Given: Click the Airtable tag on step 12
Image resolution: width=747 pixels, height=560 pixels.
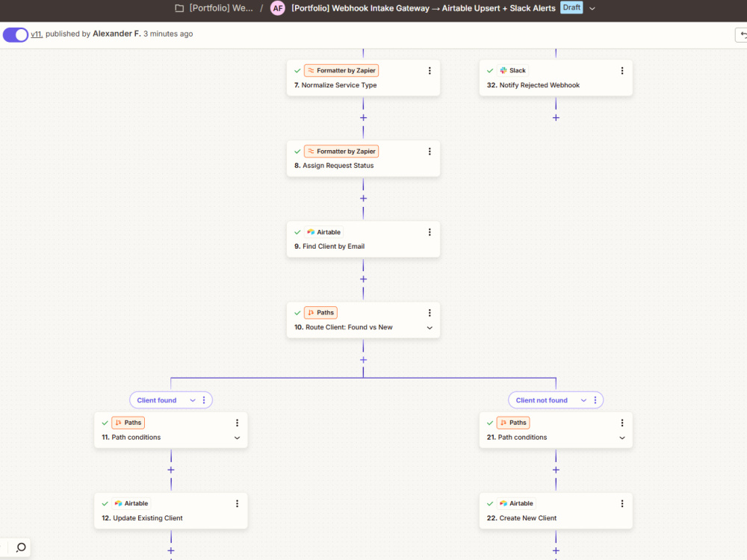Looking at the screenshot, I should (x=131, y=503).
